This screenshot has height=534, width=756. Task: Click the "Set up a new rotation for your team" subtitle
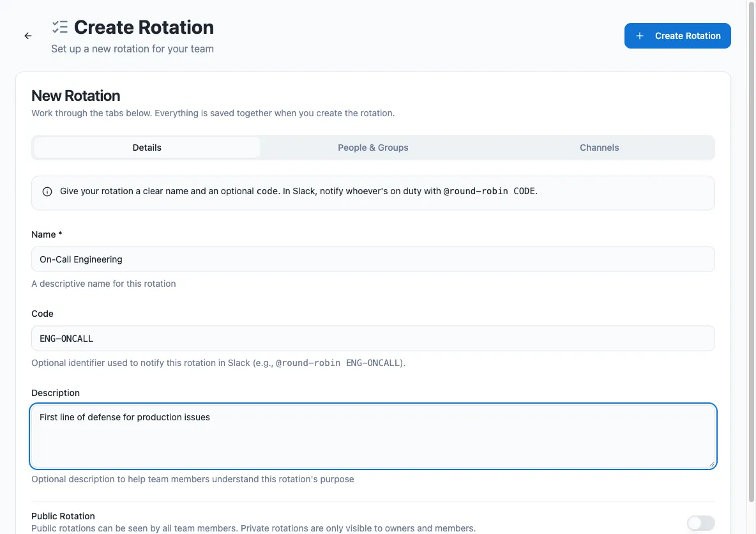133,49
